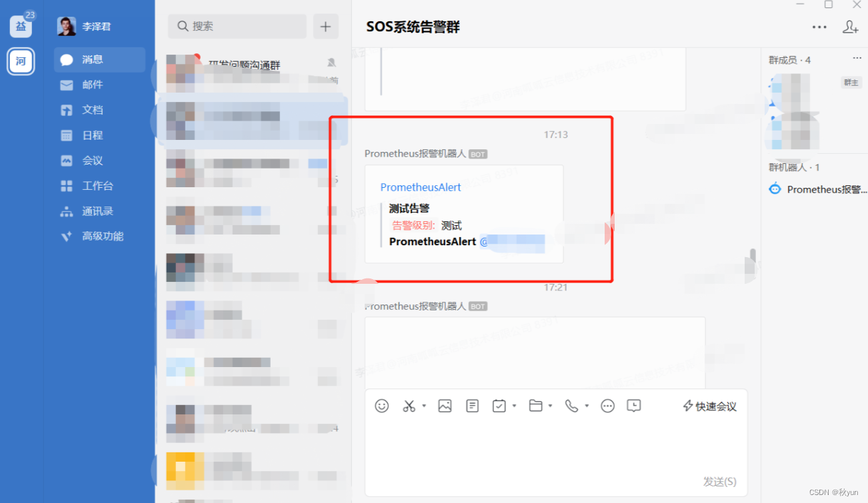Click the send image icon
The image size is (868, 503).
point(445,406)
